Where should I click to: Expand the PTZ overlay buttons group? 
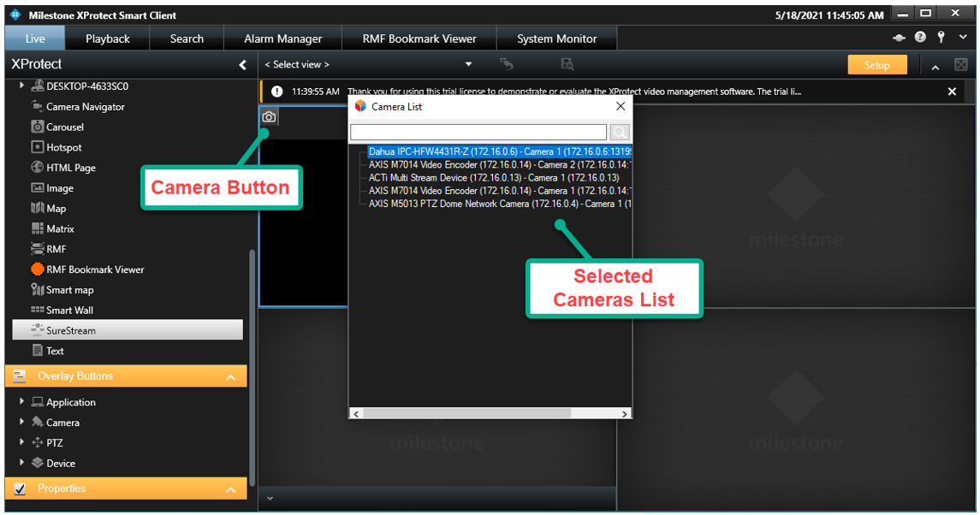[x=22, y=443]
